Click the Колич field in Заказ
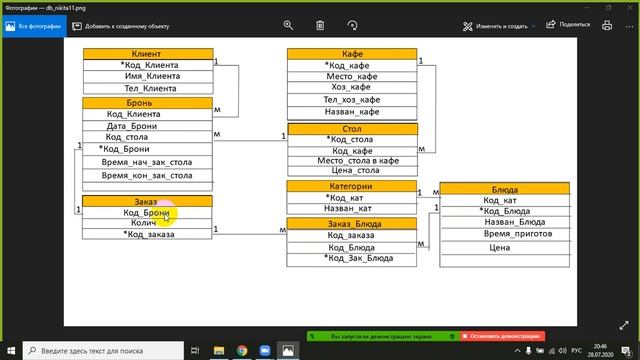Screen dimensions: 640x360 point(147,223)
